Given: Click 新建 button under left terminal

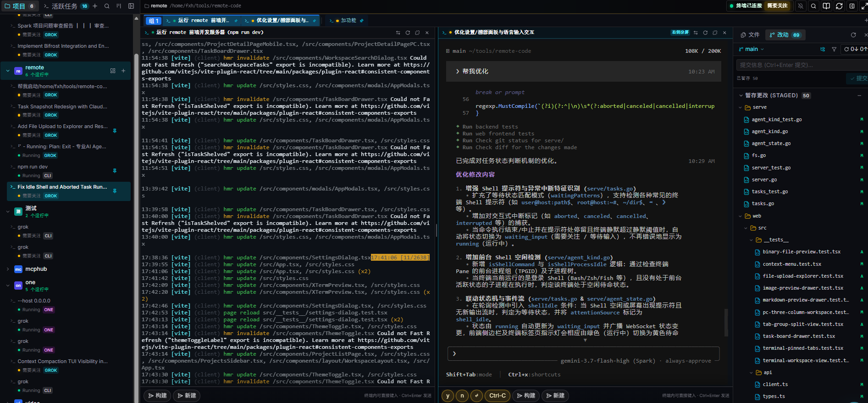Looking at the screenshot, I should [x=187, y=396].
